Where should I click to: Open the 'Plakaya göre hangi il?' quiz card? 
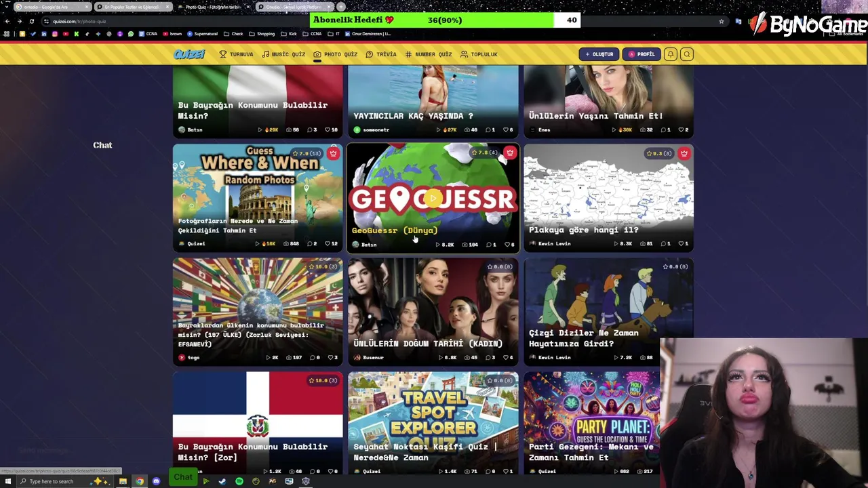pos(608,198)
